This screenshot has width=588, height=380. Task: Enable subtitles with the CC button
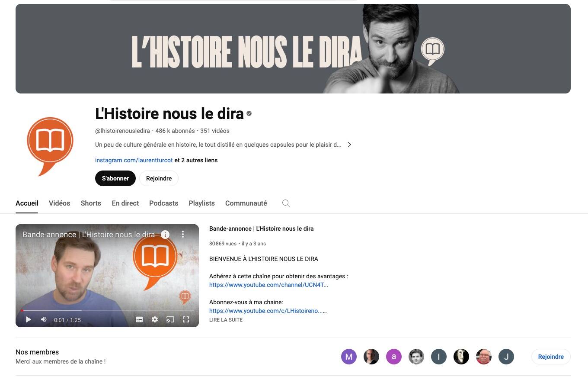pyautogui.click(x=139, y=319)
